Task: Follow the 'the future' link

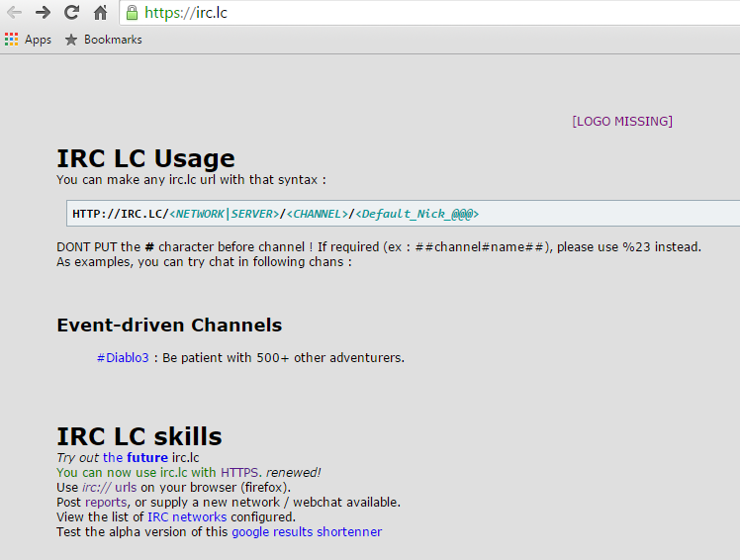Action: coord(136,457)
